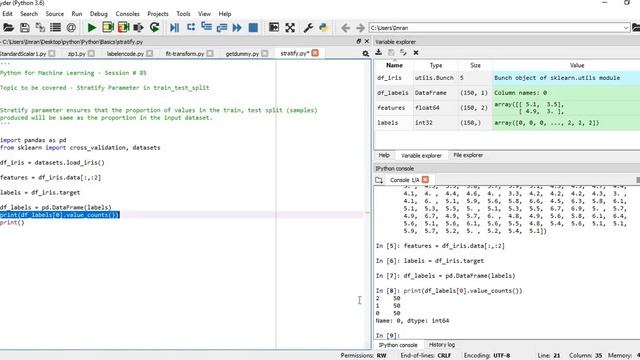Viewport: 640px width, 360px height.
Task: Sort variables by the Type column header
Action: click(436, 65)
